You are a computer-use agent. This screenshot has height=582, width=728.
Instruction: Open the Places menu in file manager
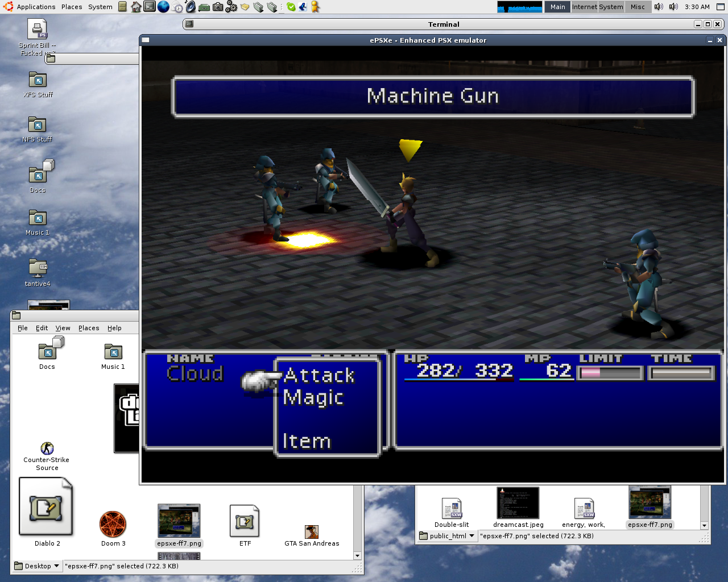[x=89, y=328]
